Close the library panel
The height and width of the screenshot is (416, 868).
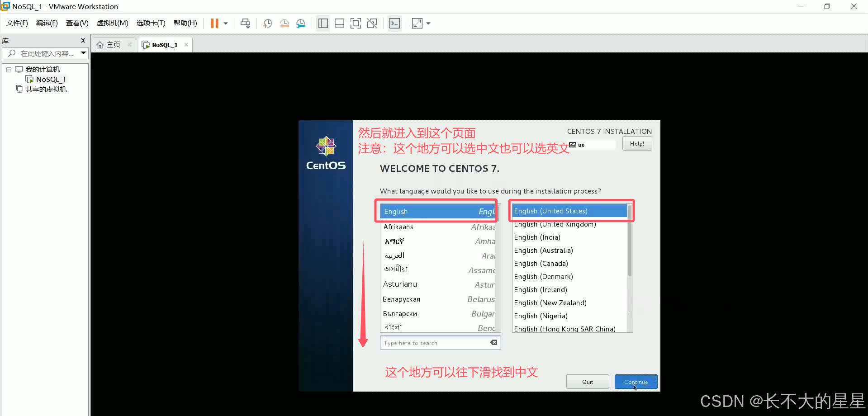pos(83,40)
